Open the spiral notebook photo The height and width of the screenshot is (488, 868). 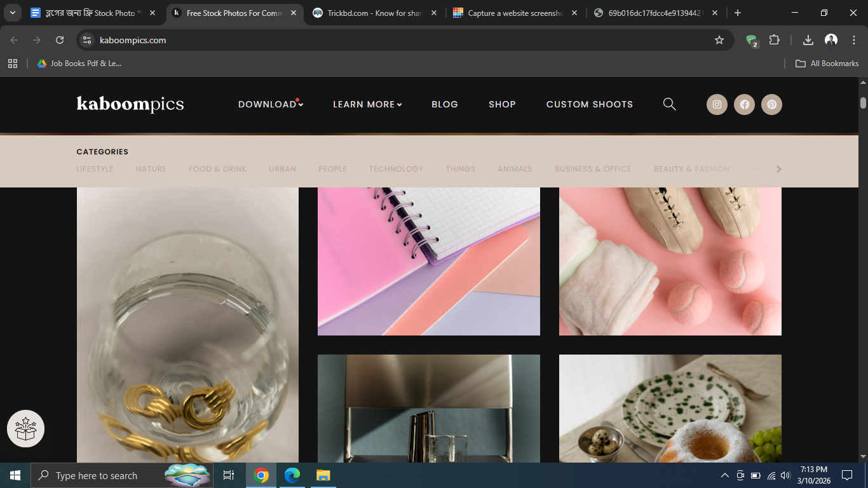pyautogui.click(x=429, y=261)
